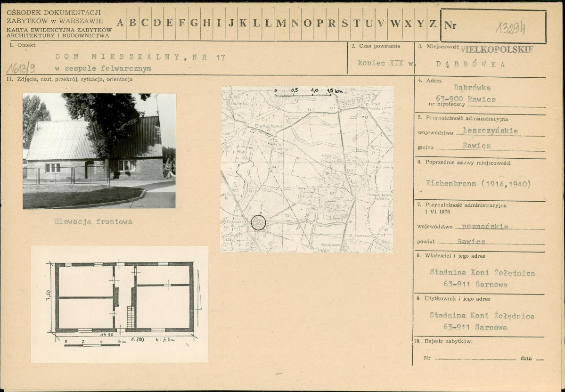Click the Rejestr zabytków Nr blank line
Image resolution: width=565 pixels, height=392 pixels.
click(475, 359)
